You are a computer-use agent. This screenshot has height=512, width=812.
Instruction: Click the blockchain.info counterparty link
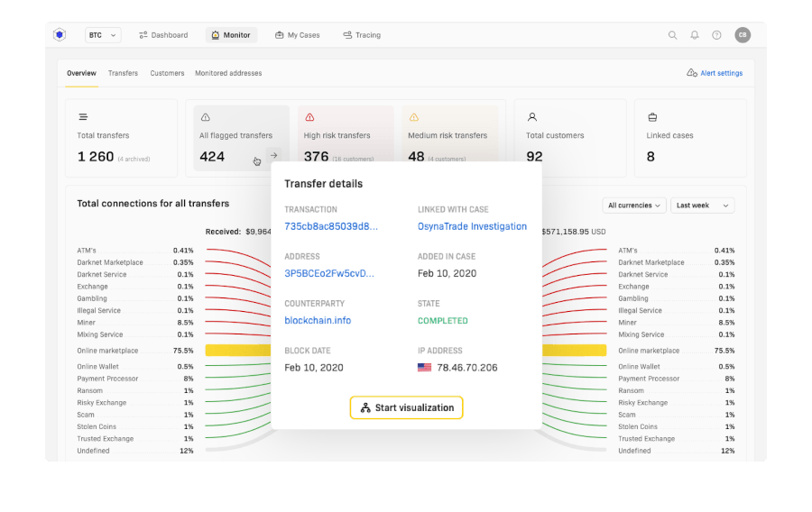coord(318,320)
